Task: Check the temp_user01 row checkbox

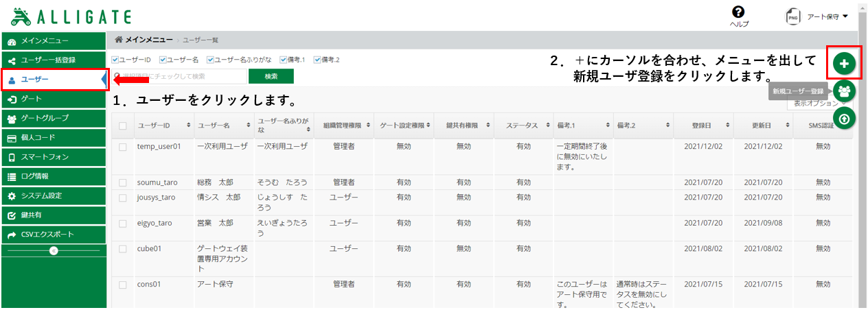Action: click(x=122, y=147)
